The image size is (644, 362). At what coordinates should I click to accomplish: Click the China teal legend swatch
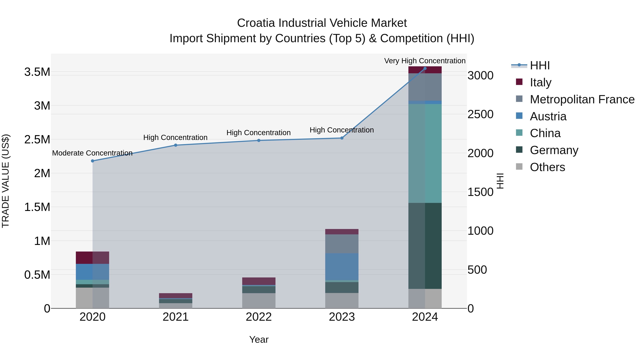tap(519, 132)
